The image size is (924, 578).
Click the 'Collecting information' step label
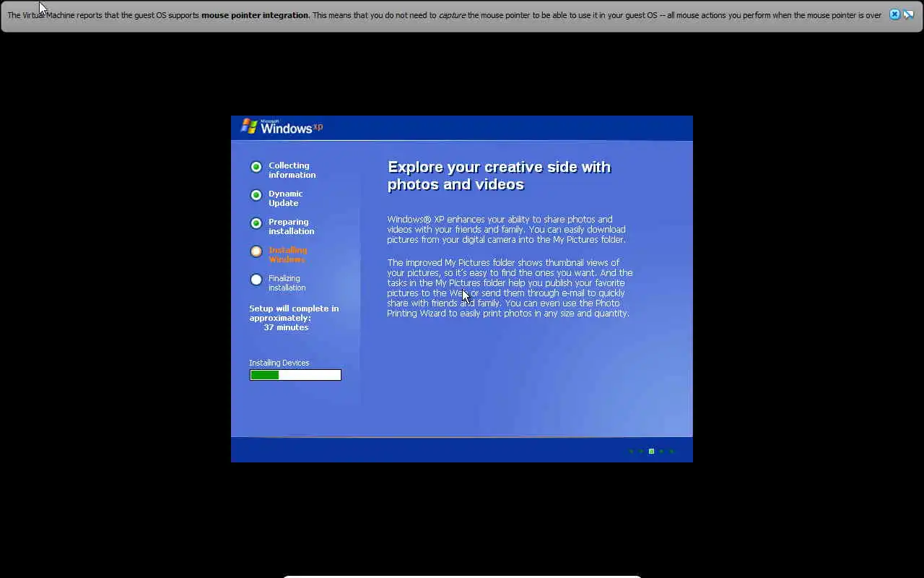click(292, 170)
